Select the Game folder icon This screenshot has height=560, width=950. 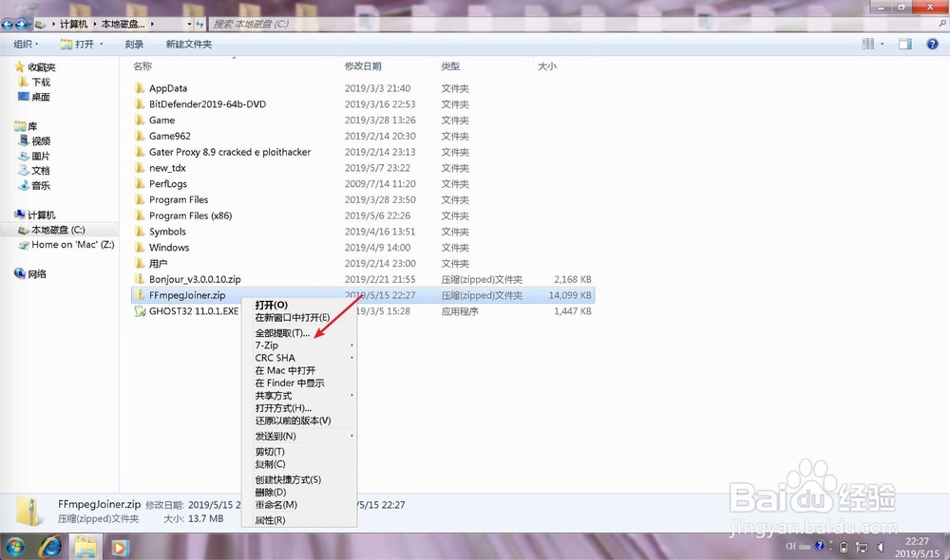[x=140, y=120]
